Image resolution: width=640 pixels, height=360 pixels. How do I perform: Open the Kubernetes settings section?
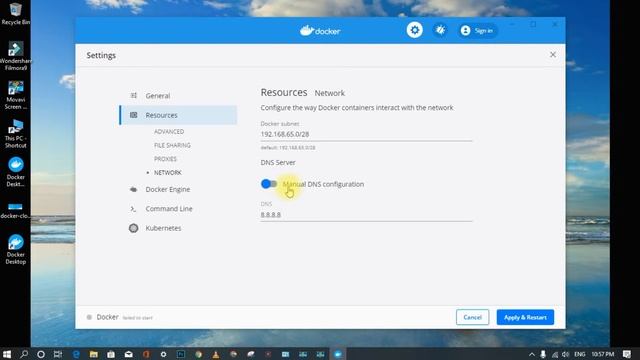tap(163, 228)
